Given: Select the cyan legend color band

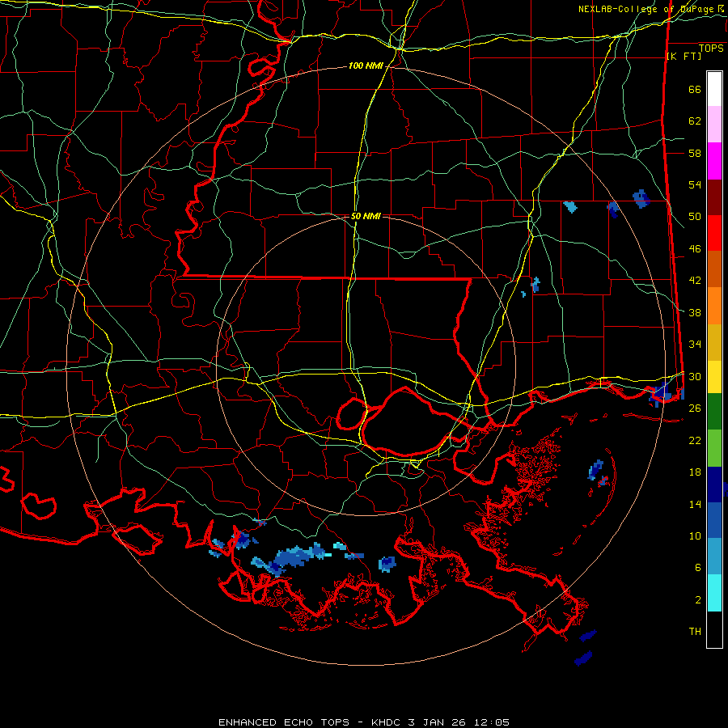Looking at the screenshot, I should click(714, 593).
